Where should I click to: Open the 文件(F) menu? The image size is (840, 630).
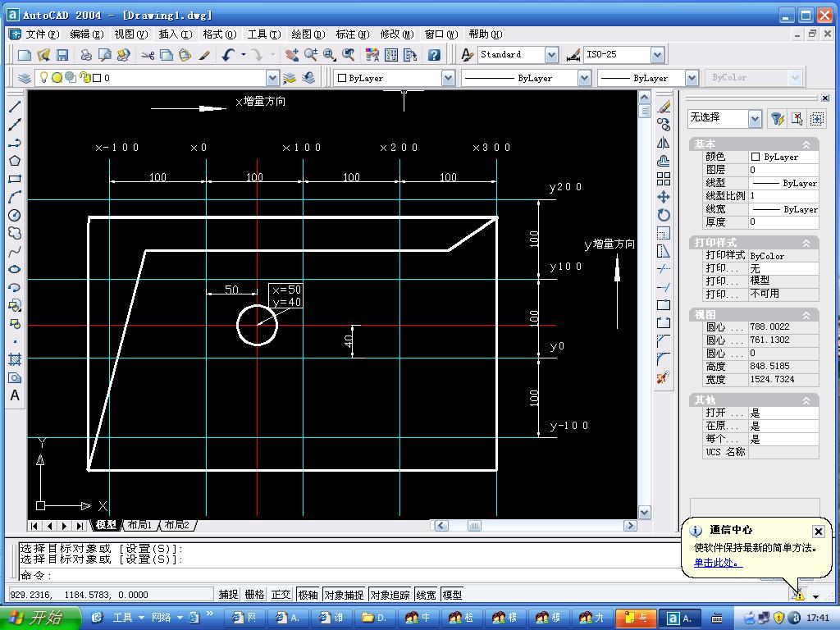tap(43, 34)
